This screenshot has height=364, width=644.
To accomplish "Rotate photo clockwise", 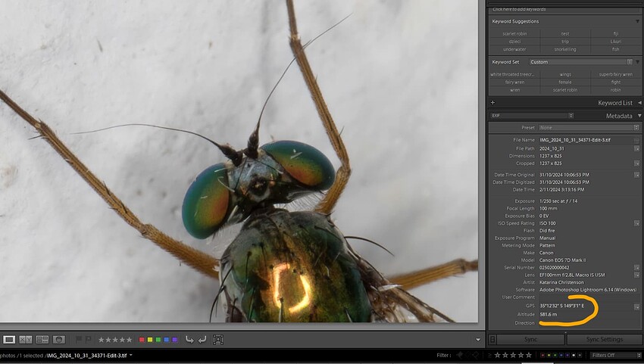I will click(x=202, y=339).
